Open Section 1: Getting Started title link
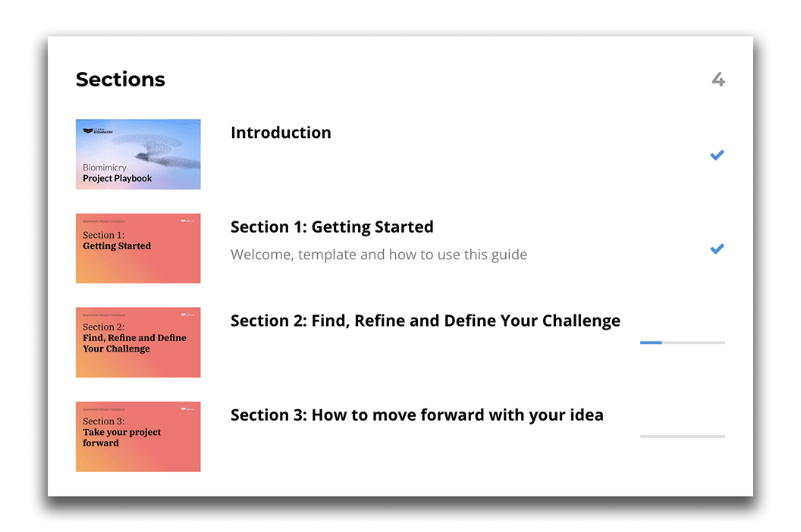This screenshot has height=532, width=801. point(332,227)
